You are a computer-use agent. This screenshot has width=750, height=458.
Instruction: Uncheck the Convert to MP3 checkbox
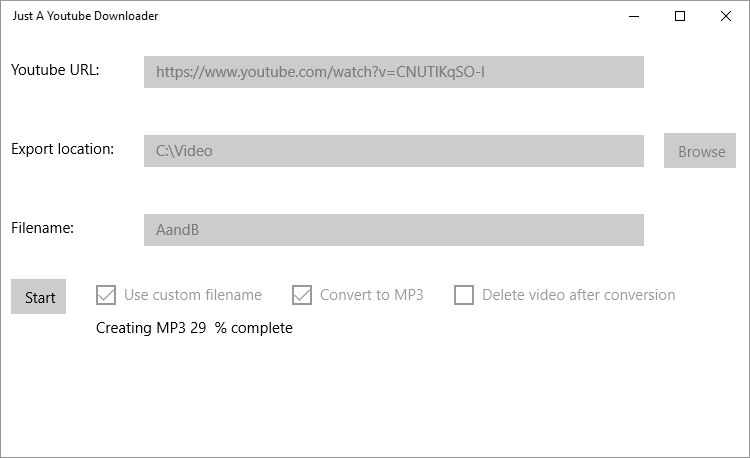(x=301, y=295)
